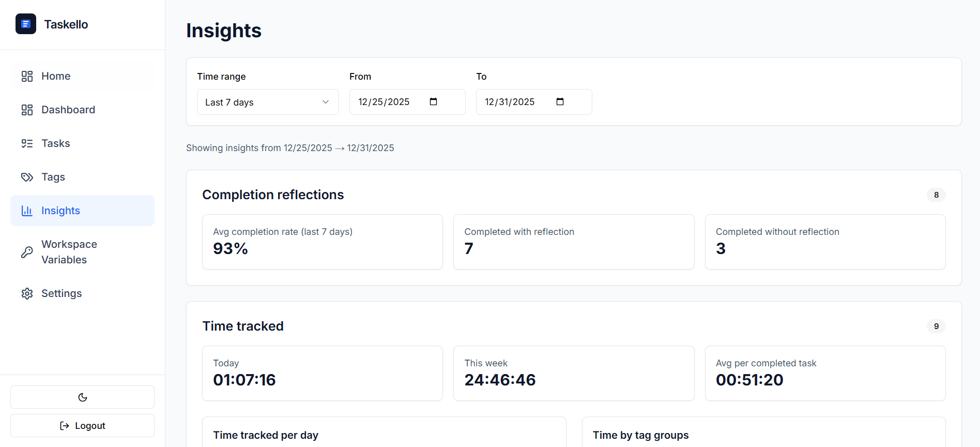Click the Tasks checklist icon
The width and height of the screenshot is (980, 447).
27,143
